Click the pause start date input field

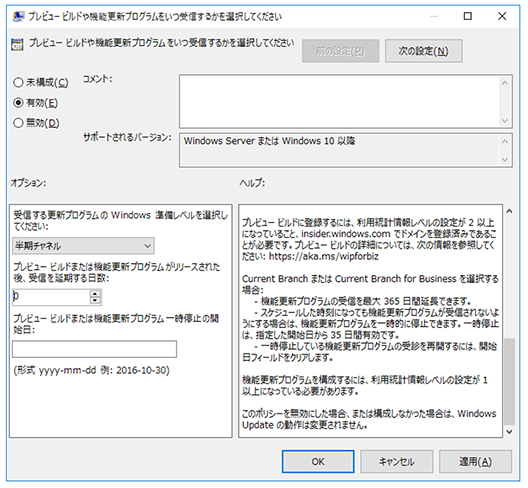click(94, 349)
